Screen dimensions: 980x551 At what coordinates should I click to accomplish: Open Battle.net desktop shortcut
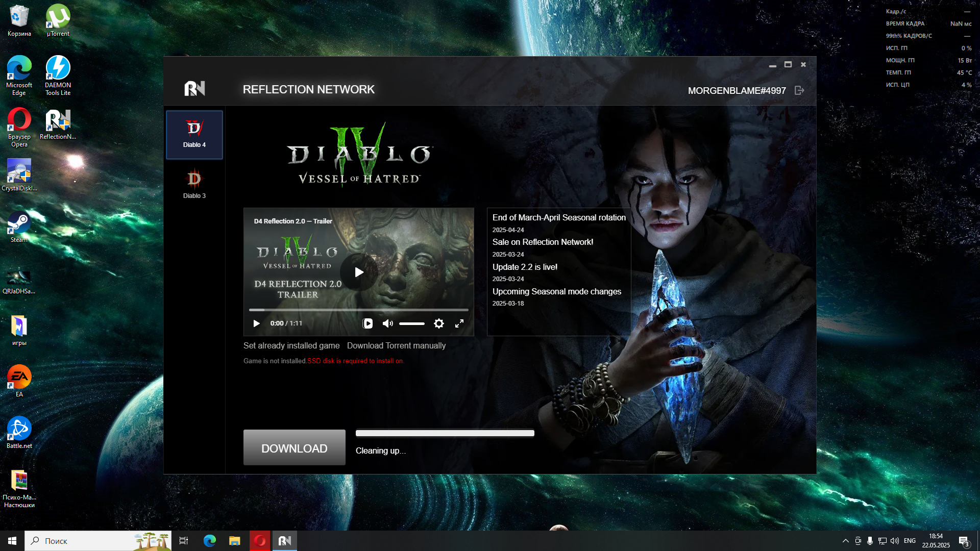[x=19, y=433]
